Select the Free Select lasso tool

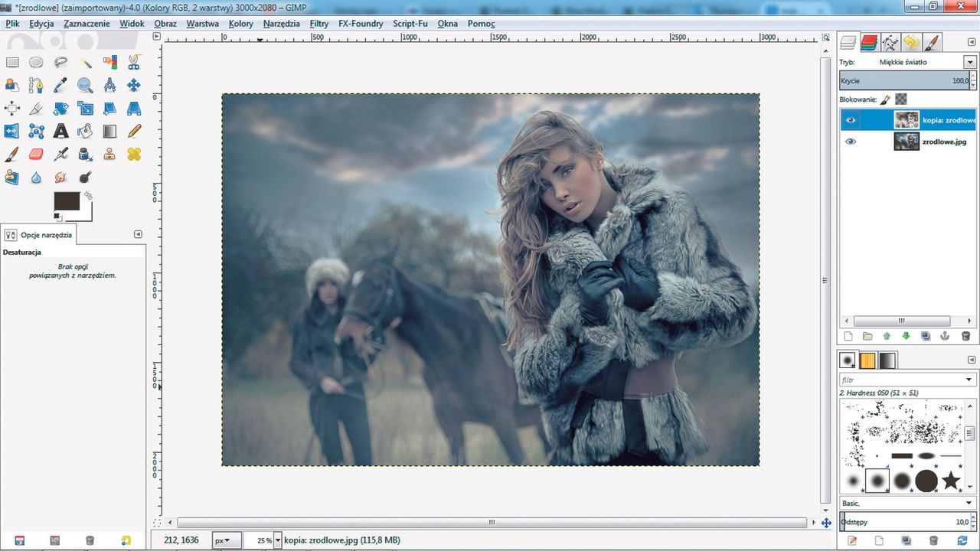point(60,63)
